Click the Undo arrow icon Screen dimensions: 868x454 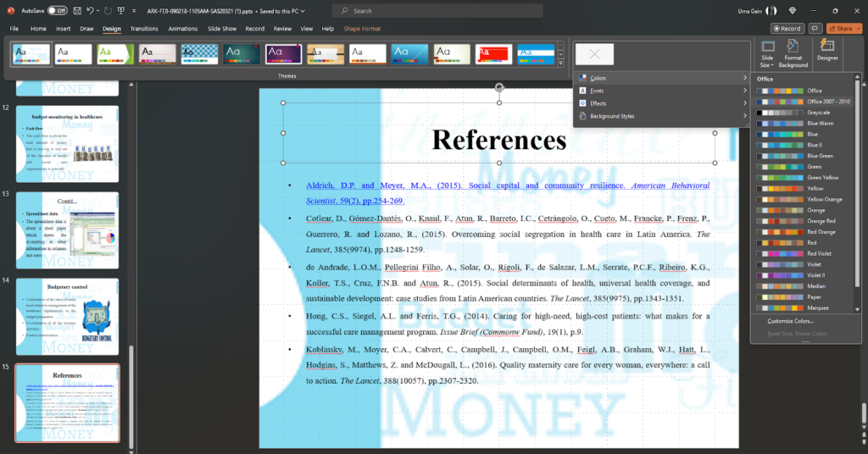coord(91,11)
